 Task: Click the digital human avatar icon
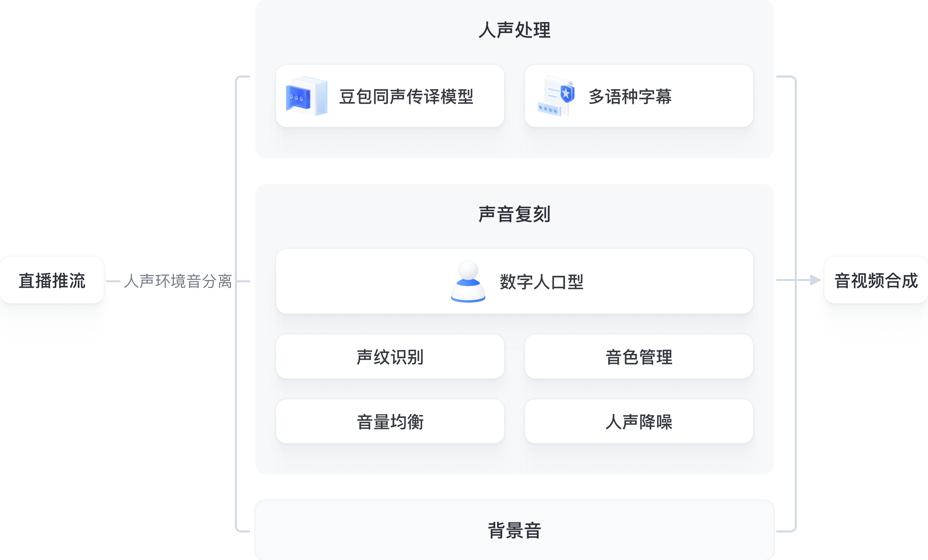tap(468, 281)
